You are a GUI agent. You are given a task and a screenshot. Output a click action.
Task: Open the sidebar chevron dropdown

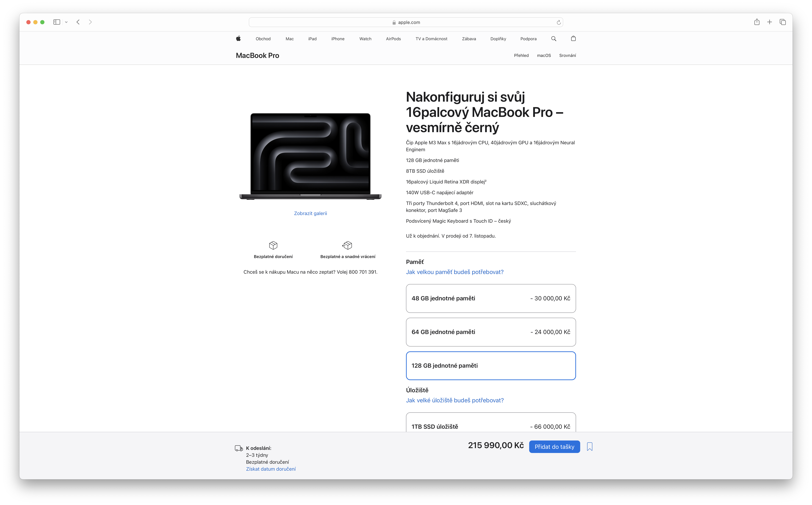click(66, 22)
